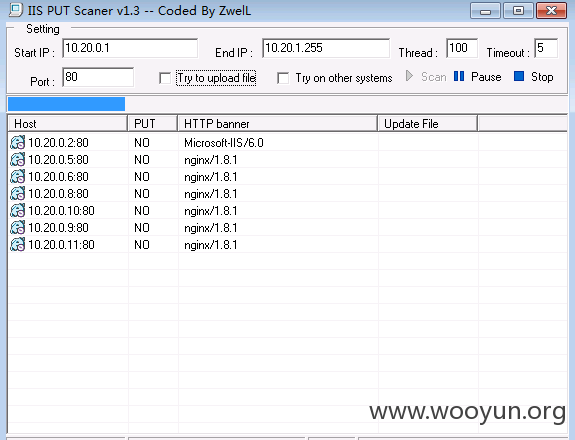The width and height of the screenshot is (575, 440).
Task: Click the HTTP banner column header
Action: (x=278, y=124)
